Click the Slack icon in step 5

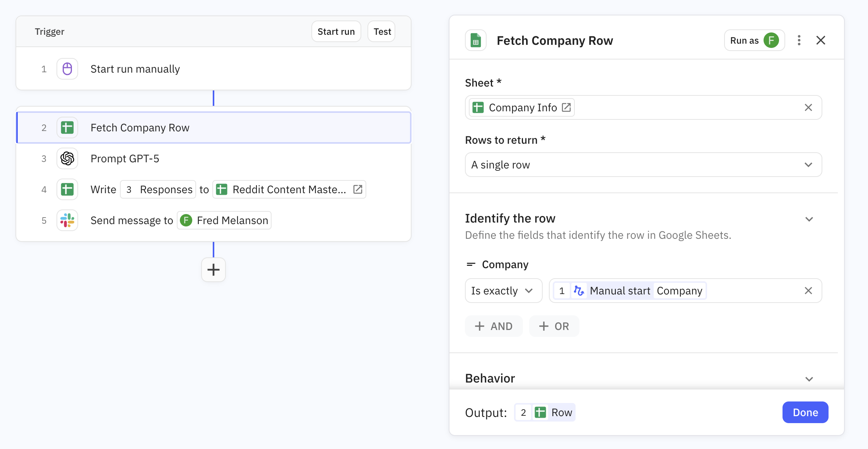[67, 220]
